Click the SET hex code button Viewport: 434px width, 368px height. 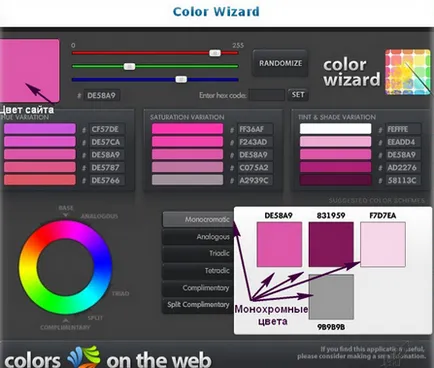(298, 95)
